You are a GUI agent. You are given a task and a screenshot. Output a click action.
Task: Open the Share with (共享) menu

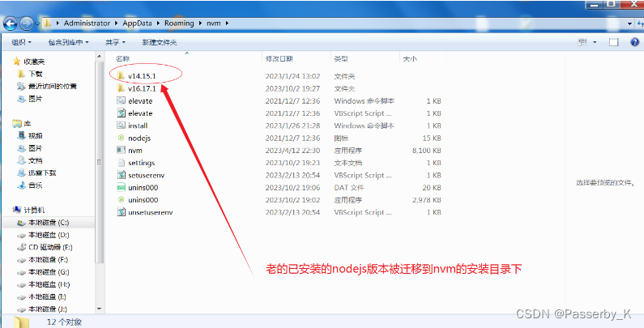115,42
